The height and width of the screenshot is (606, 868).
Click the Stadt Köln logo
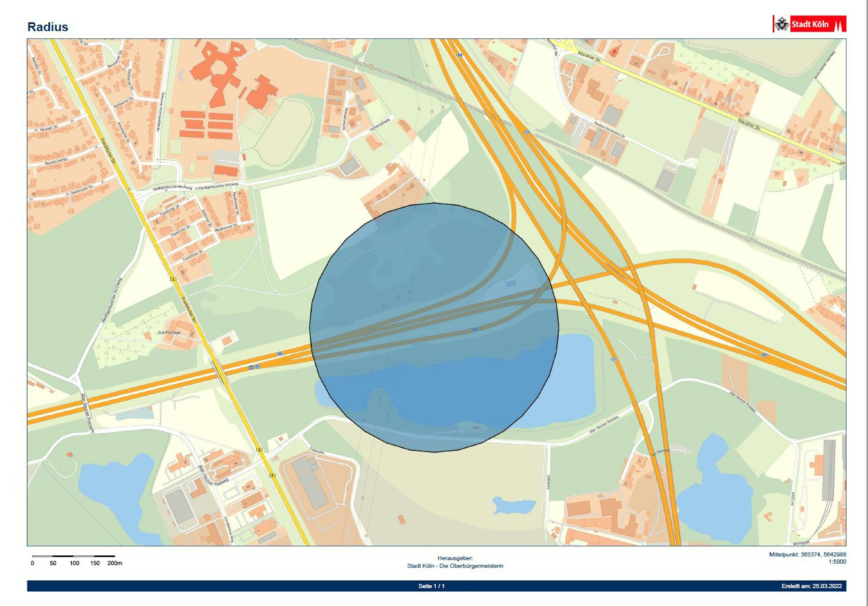(x=810, y=24)
